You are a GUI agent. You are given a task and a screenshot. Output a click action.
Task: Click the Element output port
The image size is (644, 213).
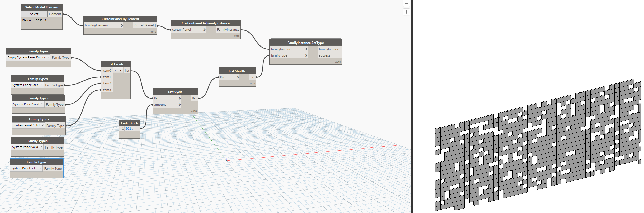55,14
